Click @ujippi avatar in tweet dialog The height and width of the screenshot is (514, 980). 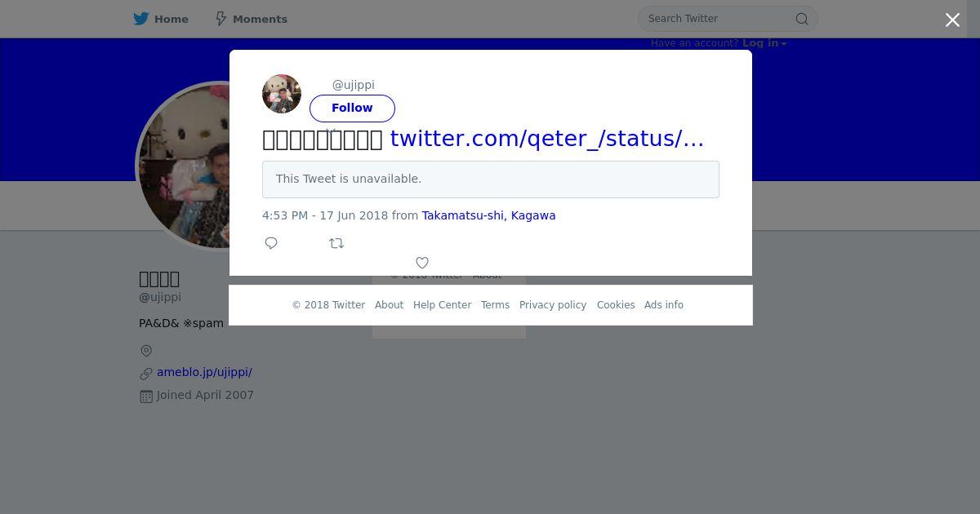[282, 94]
